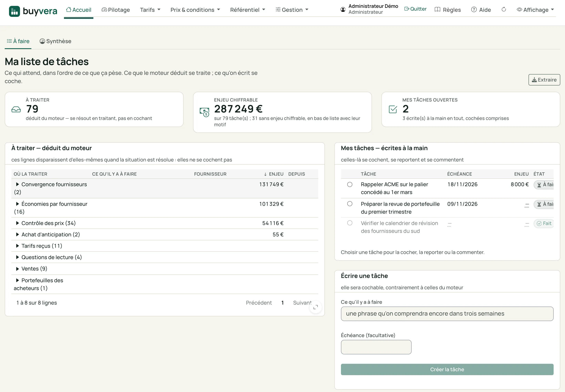Expand Tarifs reçus group
Viewport: 565px width, 392px height.
(x=17, y=246)
